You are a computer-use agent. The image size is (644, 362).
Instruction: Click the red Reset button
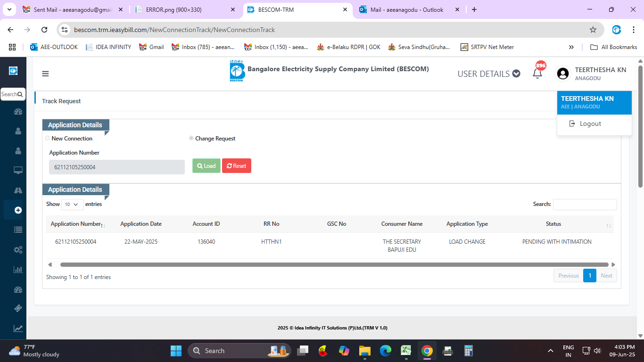coord(237,166)
